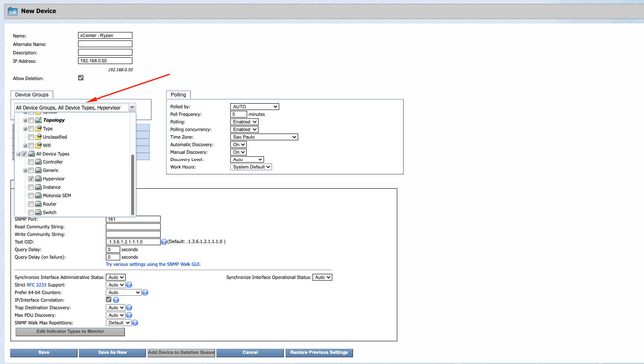Image resolution: width=644 pixels, height=364 pixels.
Task: Open the SNMP Walk GUI link
Action: [x=153, y=265]
